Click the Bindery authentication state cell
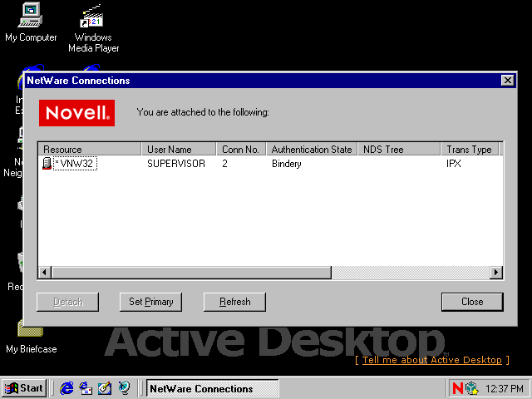The width and height of the screenshot is (532, 399). (287, 164)
